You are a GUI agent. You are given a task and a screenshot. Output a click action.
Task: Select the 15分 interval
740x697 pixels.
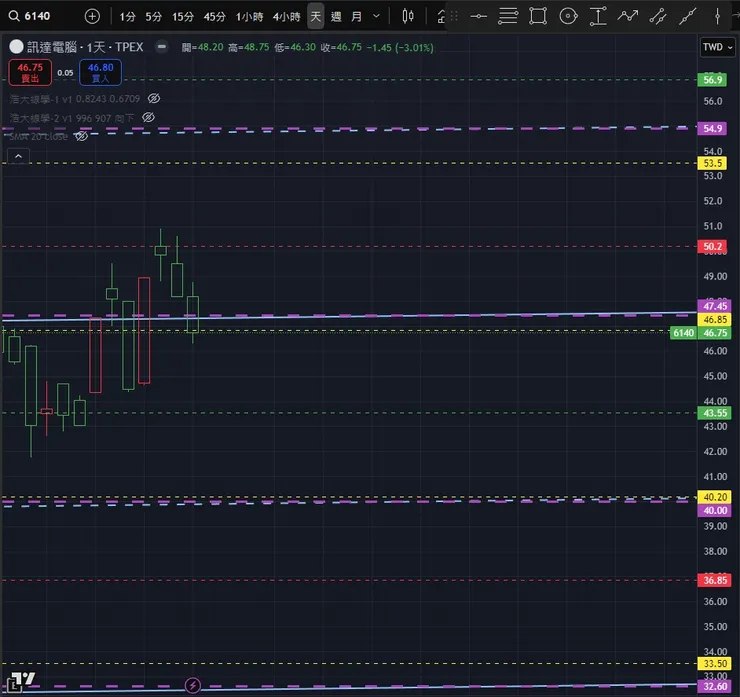[183, 17]
